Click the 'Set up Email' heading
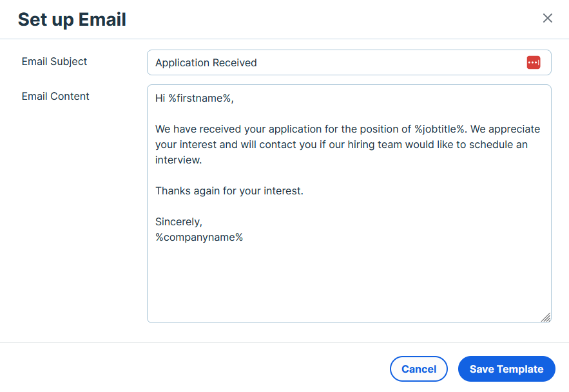The image size is (569, 392). [72, 19]
